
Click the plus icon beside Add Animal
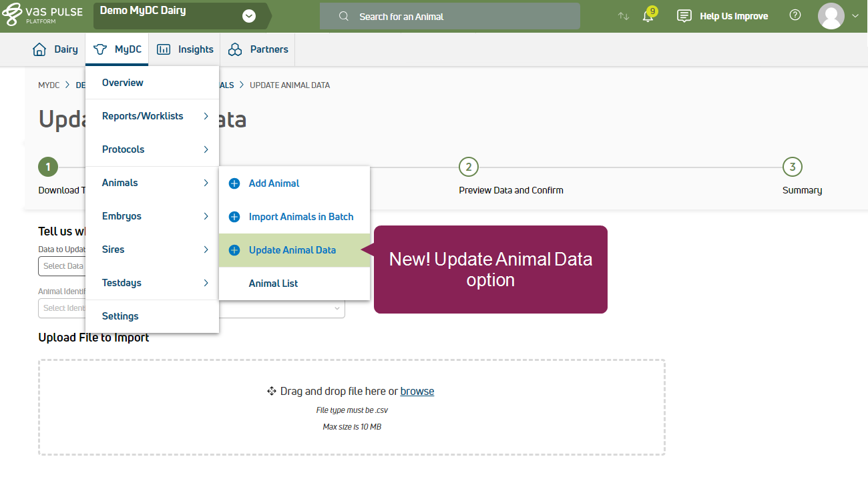(234, 183)
